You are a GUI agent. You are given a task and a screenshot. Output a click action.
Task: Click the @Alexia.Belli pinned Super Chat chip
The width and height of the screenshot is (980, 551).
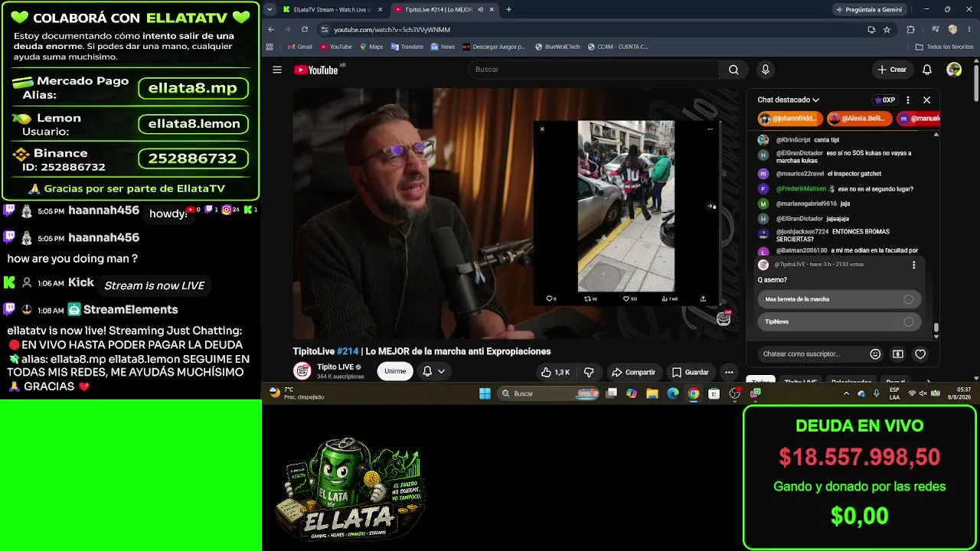click(861, 119)
